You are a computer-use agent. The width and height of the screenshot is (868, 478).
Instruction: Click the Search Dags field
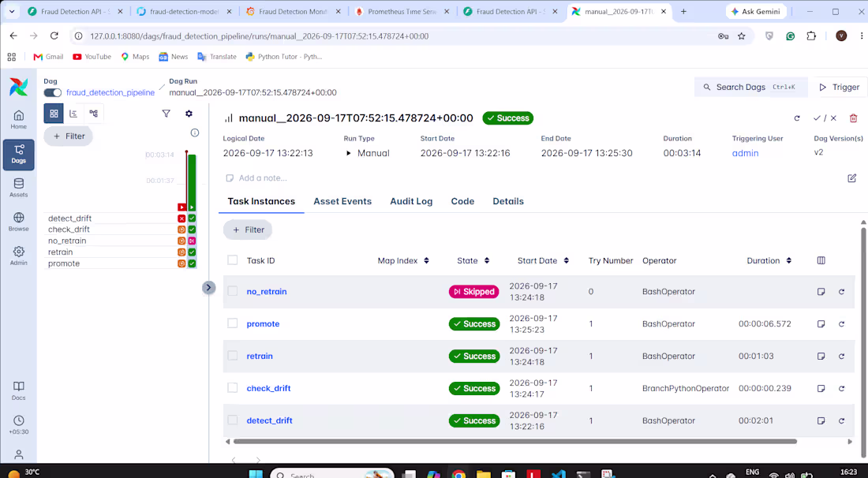click(750, 88)
